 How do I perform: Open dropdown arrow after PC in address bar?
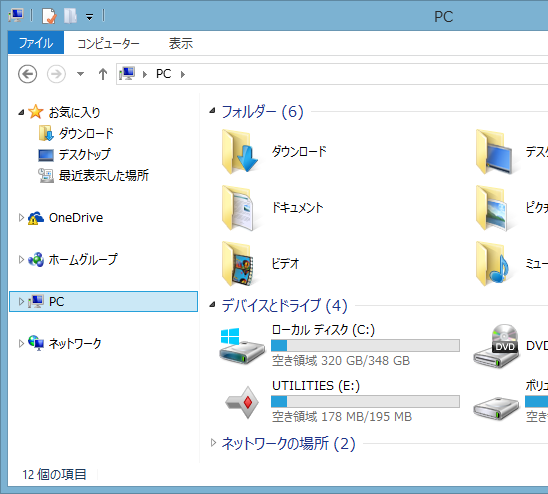point(182,74)
